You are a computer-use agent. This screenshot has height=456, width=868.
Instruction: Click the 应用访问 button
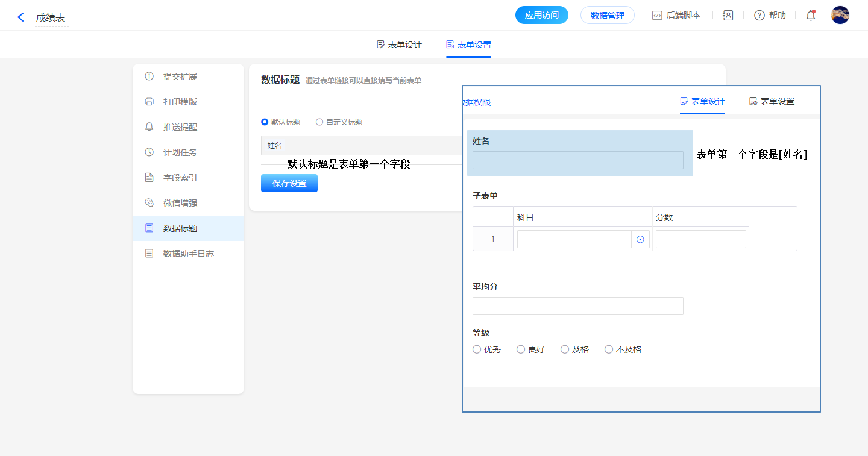tap(541, 16)
